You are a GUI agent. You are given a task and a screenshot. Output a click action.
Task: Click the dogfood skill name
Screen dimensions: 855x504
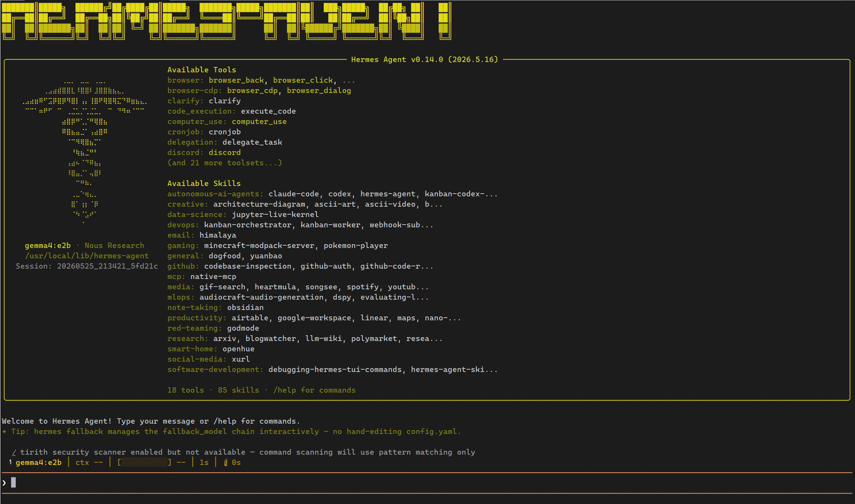[225, 256]
